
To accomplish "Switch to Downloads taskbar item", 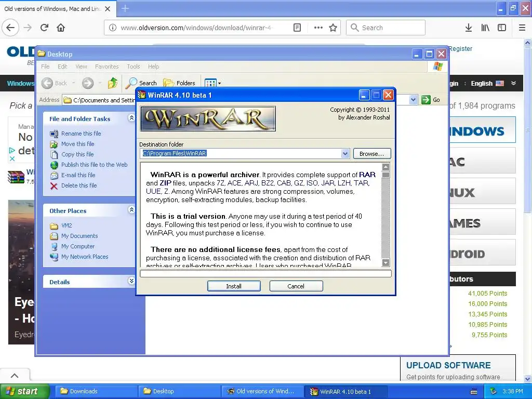I will [x=96, y=391].
